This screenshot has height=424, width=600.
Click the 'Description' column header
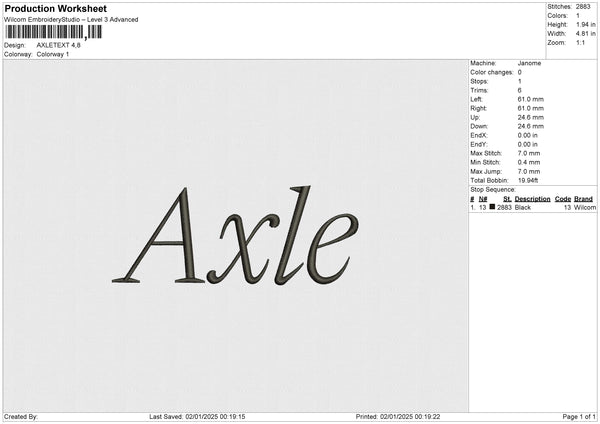tap(532, 199)
